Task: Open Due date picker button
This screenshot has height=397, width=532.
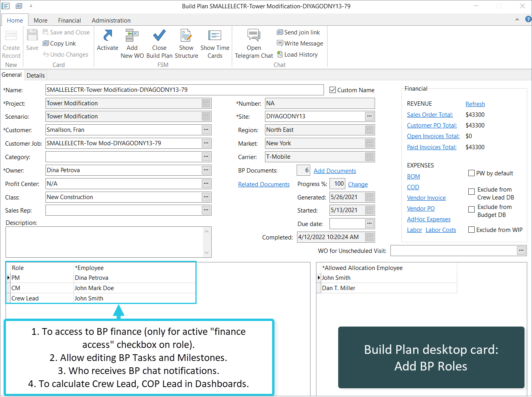Action: (x=369, y=224)
